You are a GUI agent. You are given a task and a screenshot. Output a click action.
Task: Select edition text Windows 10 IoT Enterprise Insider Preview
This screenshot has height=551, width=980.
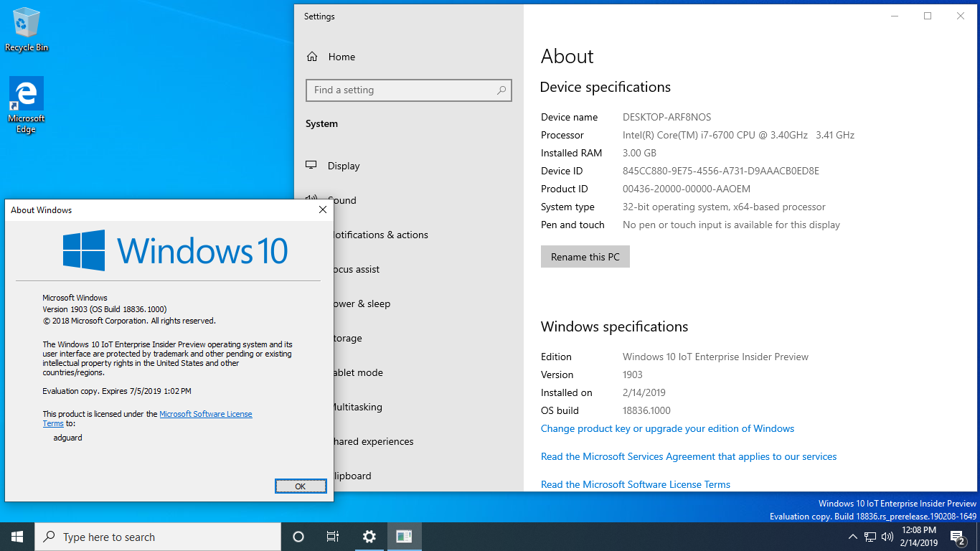[715, 357]
